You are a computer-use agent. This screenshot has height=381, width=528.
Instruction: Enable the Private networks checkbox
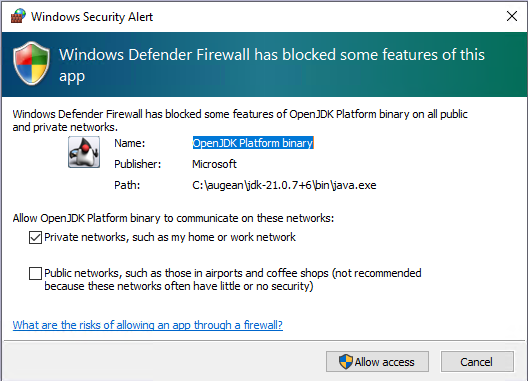tap(35, 237)
